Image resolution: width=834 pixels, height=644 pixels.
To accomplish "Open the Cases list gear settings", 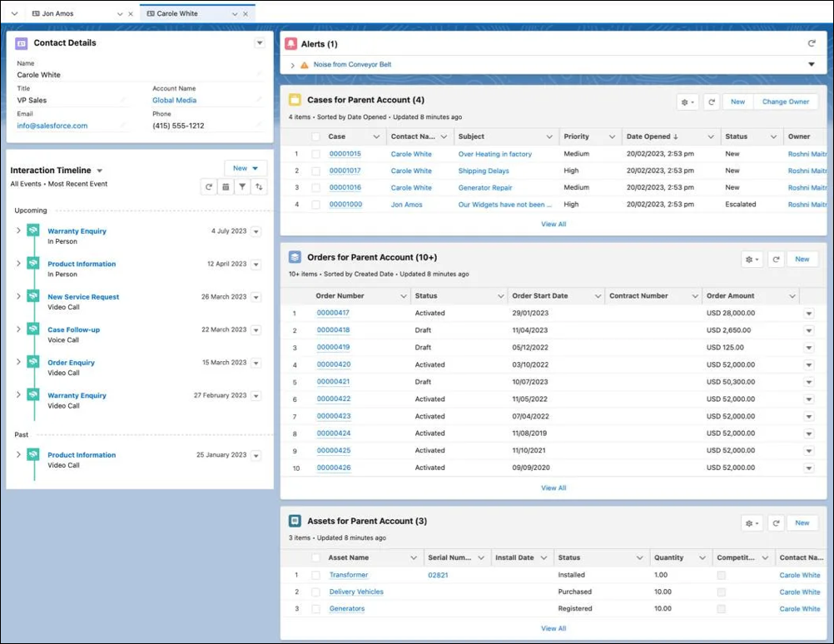I will tap(688, 102).
